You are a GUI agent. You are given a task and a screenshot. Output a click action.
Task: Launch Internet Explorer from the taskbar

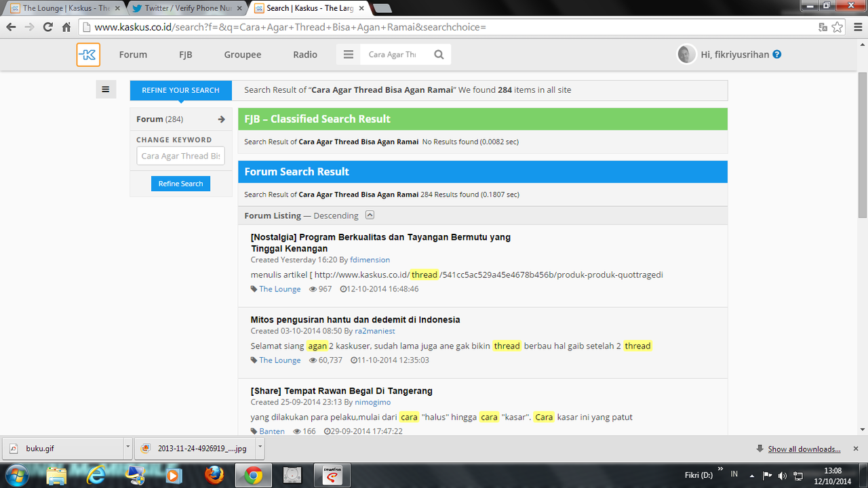[x=97, y=475]
